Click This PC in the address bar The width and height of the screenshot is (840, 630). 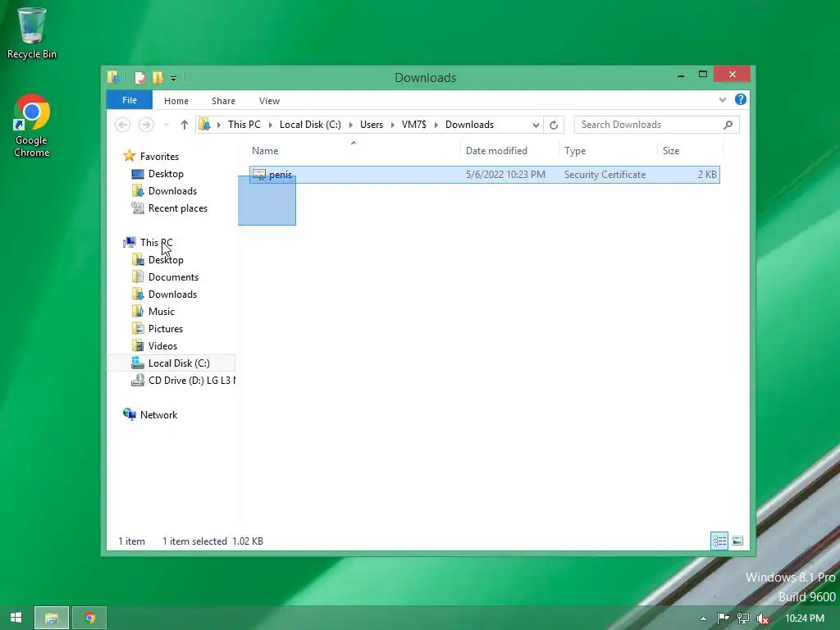(244, 125)
